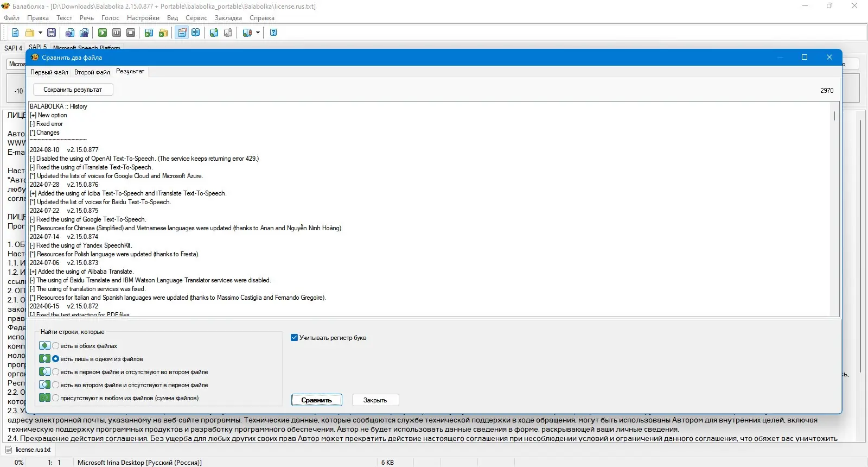This screenshot has width=868, height=467.
Task: Switch to the Второй файл tab
Action: click(92, 72)
